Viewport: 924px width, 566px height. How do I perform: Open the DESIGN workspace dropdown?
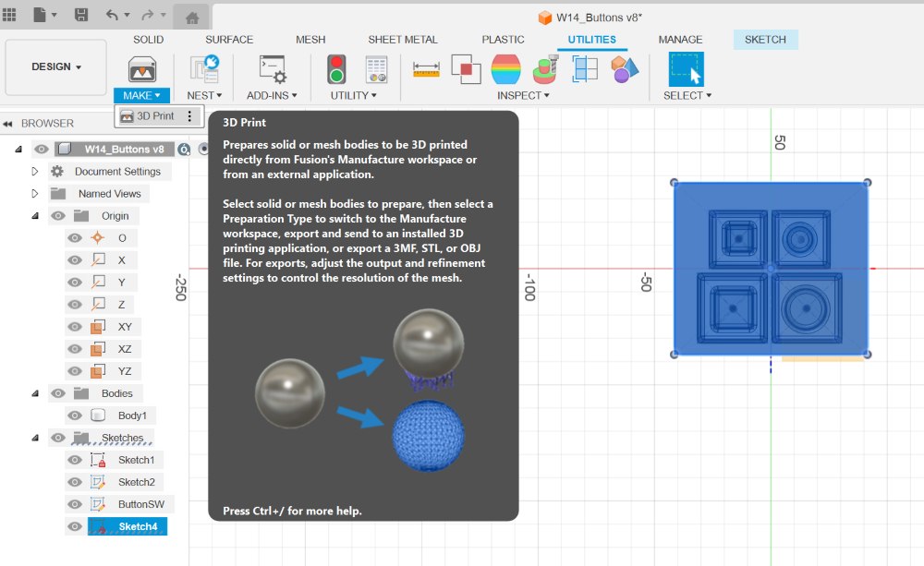tap(56, 67)
